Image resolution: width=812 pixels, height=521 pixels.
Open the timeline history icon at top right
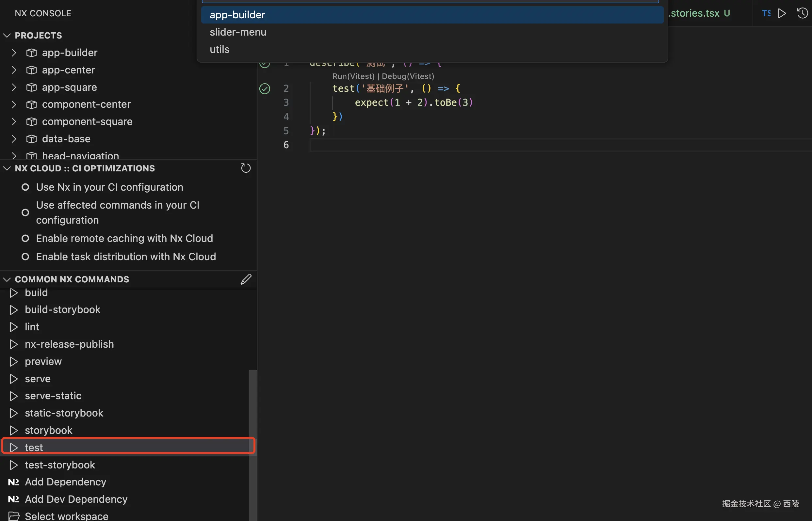coord(802,13)
